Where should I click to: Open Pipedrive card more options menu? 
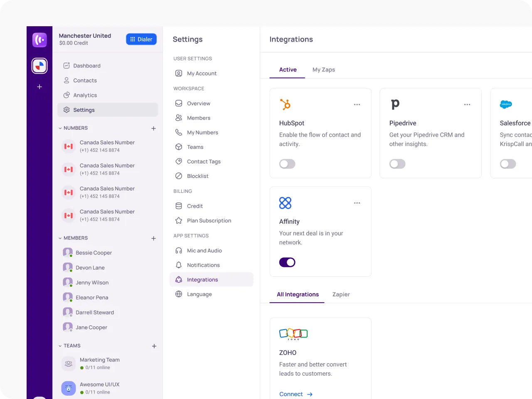click(x=467, y=105)
